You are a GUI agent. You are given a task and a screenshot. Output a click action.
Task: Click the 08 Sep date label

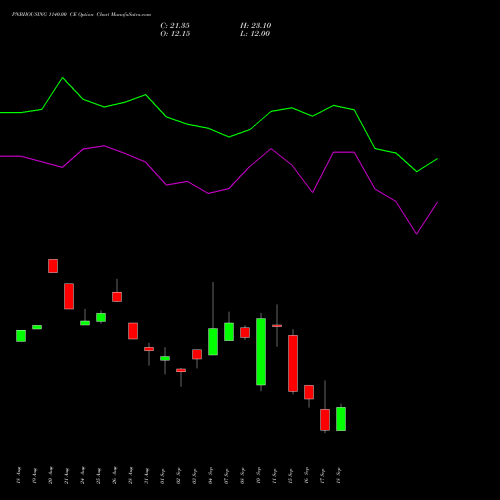point(243,476)
